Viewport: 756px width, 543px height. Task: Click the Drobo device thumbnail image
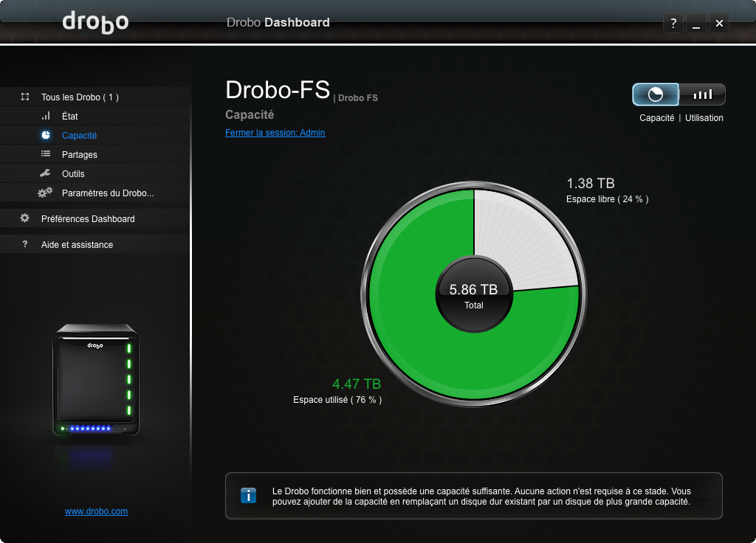point(95,380)
